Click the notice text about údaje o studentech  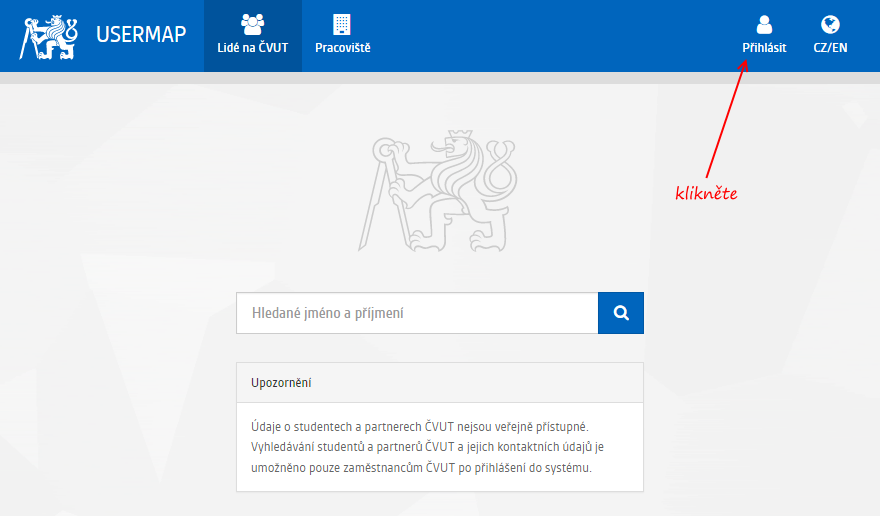pyautogui.click(x=428, y=447)
